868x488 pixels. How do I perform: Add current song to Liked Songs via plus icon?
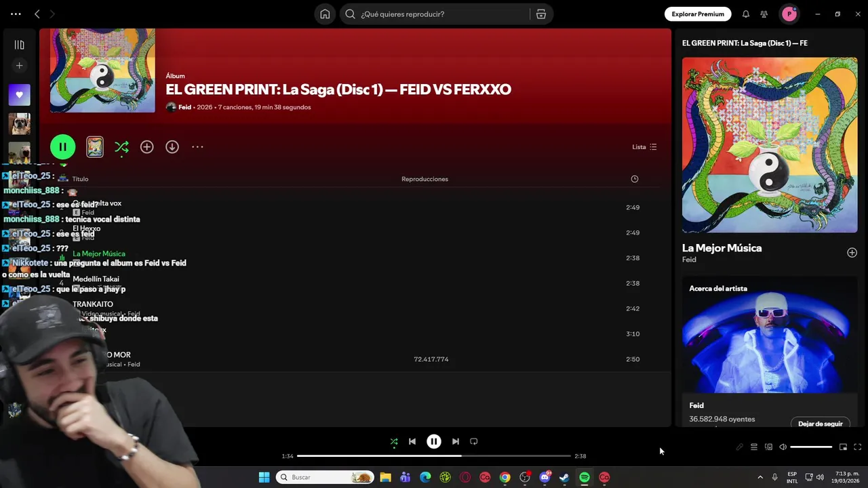[852, 253]
